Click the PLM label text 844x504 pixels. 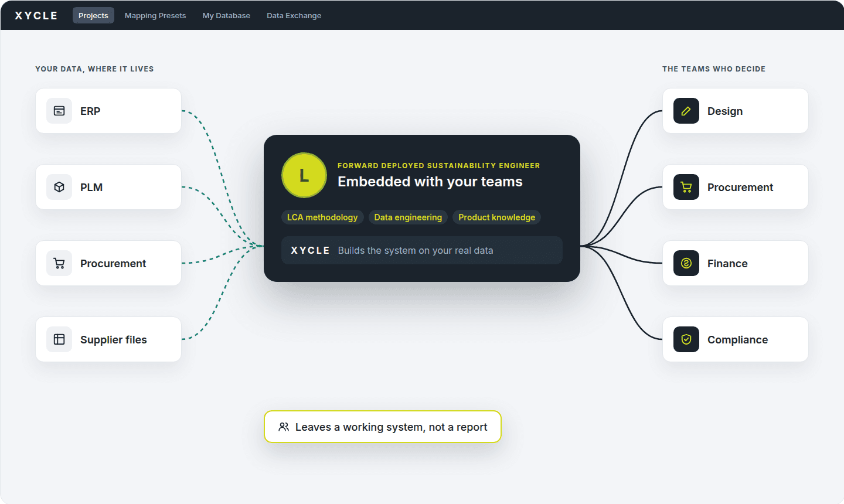tap(91, 188)
